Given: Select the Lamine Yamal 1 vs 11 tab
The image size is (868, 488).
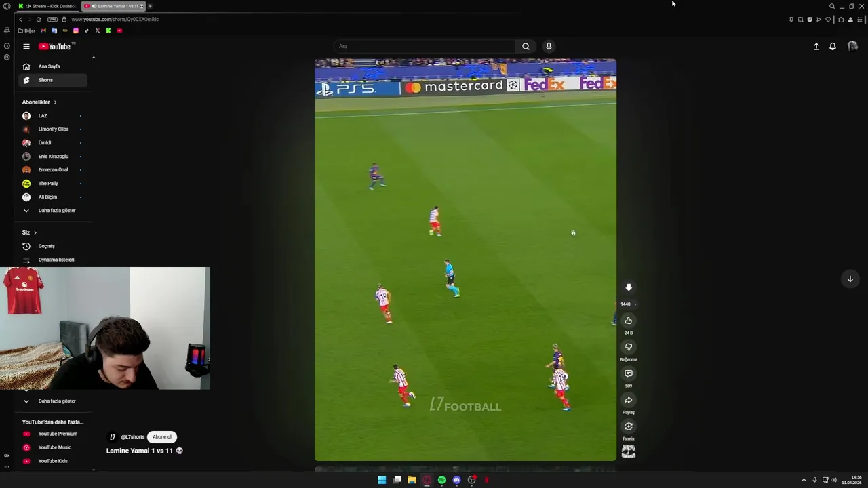Looking at the screenshot, I should 113,6.
